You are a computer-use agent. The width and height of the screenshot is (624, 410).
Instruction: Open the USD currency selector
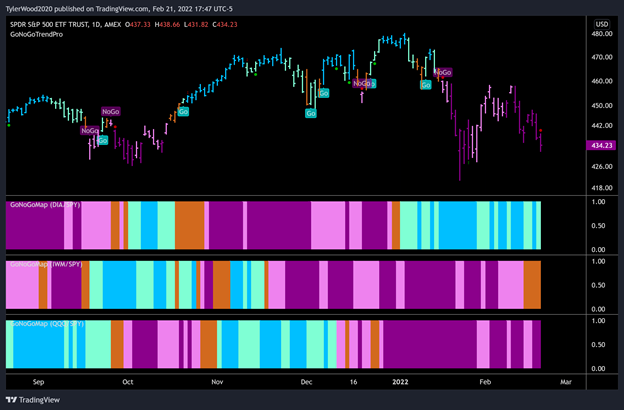pos(602,24)
